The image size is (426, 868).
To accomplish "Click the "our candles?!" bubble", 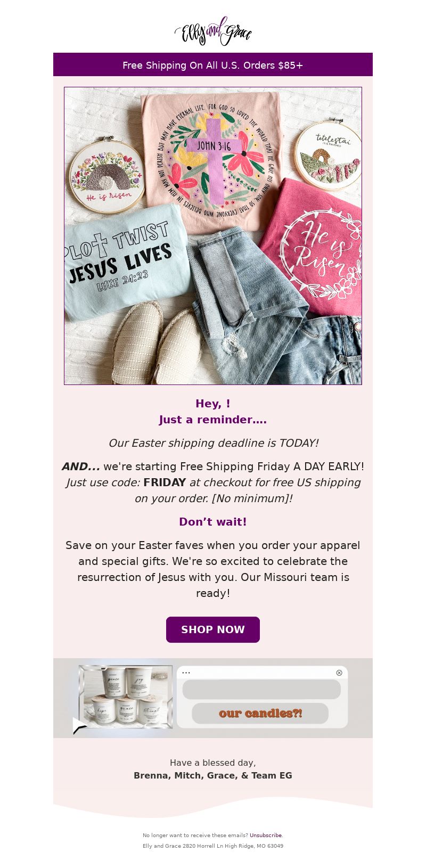I will tap(260, 713).
